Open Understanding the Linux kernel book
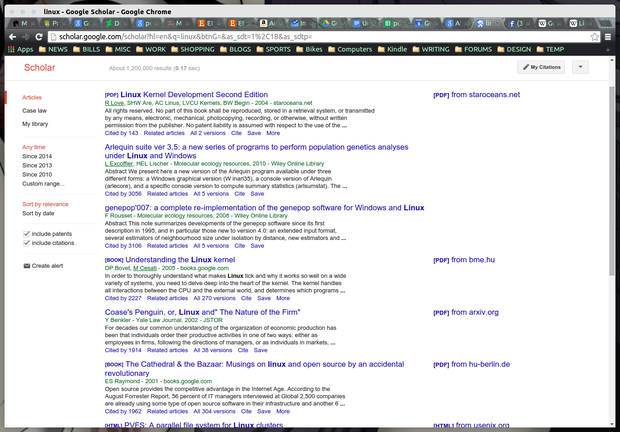The width and height of the screenshot is (620, 432). click(180, 260)
